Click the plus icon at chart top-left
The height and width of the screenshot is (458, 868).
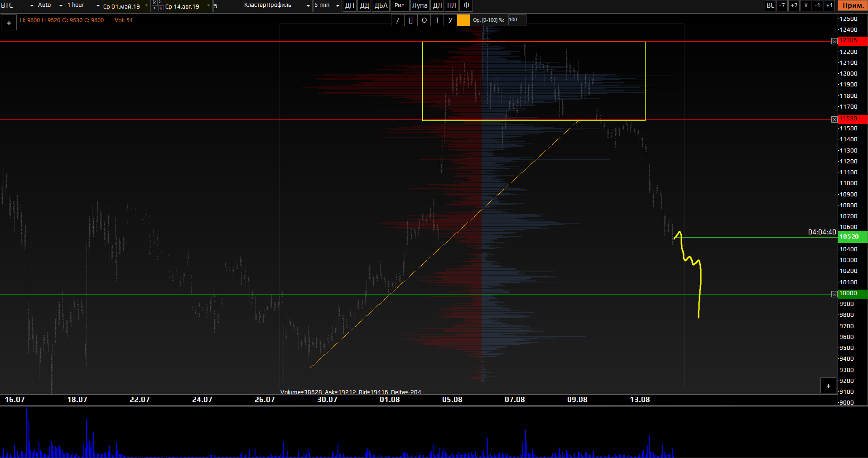coord(9,23)
